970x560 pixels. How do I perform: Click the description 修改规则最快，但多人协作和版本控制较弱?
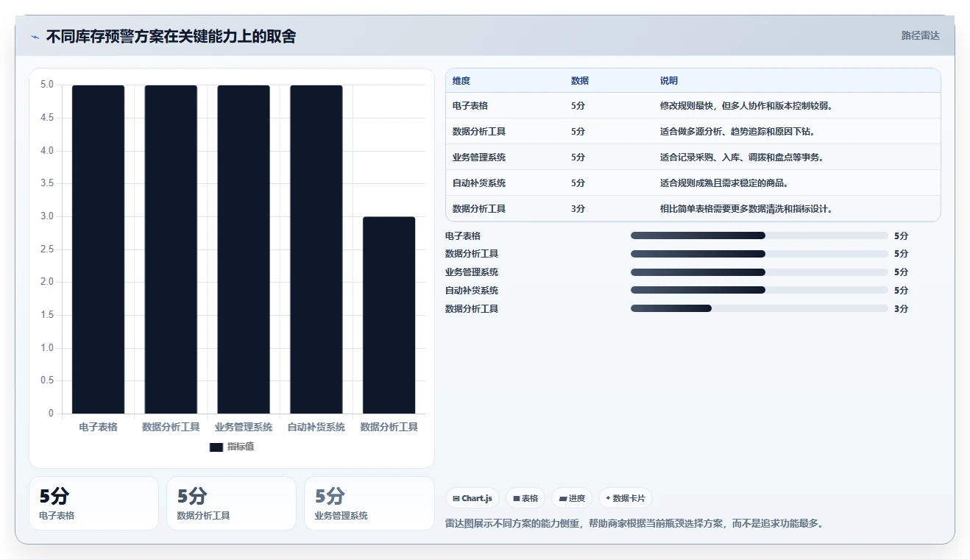746,106
